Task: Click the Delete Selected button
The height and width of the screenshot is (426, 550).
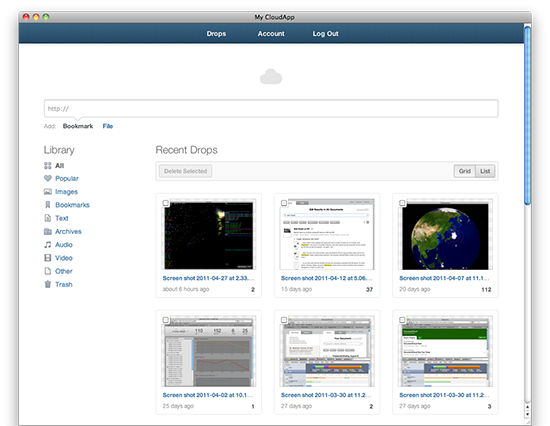Action: [x=186, y=171]
